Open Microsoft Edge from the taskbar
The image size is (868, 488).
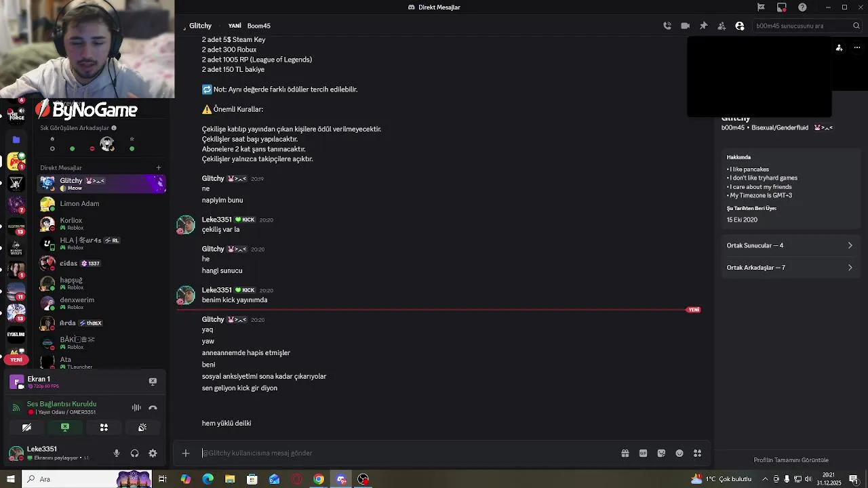(208, 479)
